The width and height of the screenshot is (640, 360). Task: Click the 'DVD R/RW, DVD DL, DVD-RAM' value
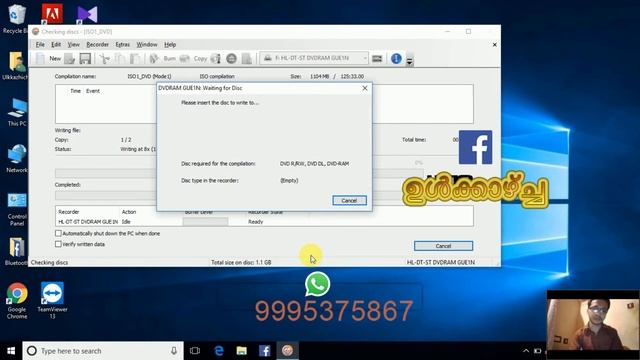tap(314, 164)
